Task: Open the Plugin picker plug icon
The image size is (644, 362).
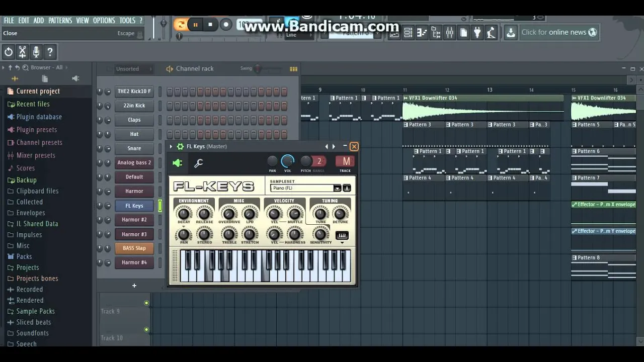Action: [477, 33]
